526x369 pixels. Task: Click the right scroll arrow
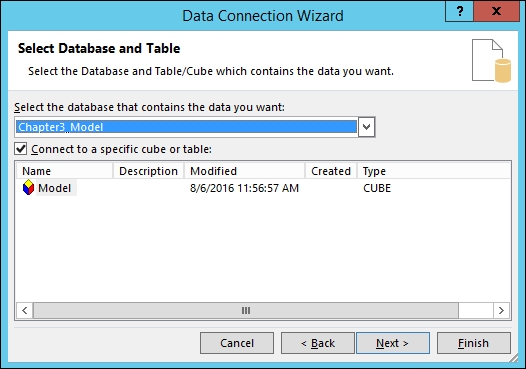point(501,310)
